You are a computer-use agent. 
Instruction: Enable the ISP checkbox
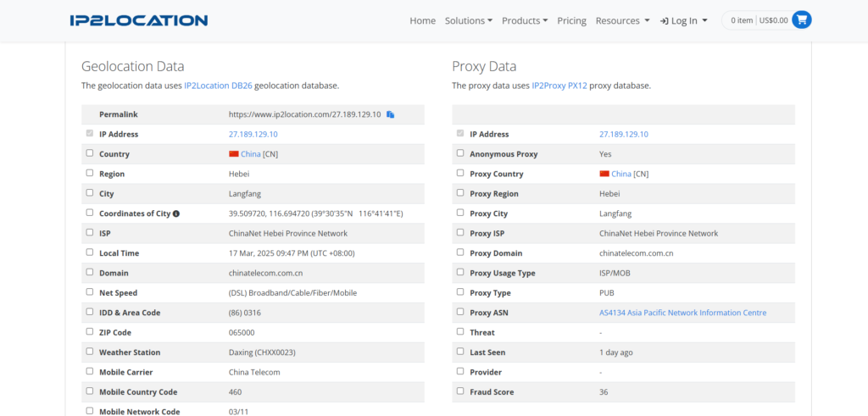[90, 233]
